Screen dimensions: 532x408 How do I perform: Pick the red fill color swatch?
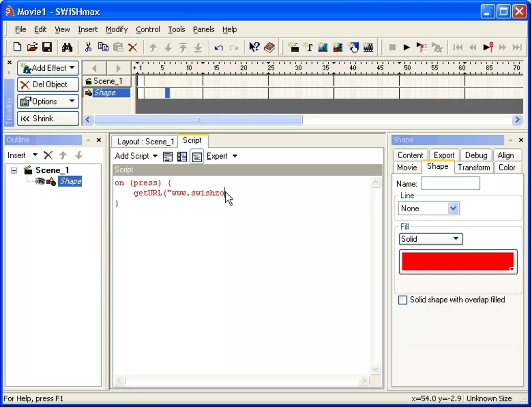click(457, 262)
